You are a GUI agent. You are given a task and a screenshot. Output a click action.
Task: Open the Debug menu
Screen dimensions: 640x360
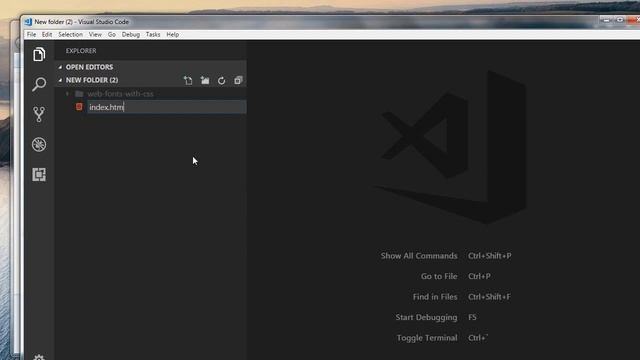pyautogui.click(x=131, y=35)
